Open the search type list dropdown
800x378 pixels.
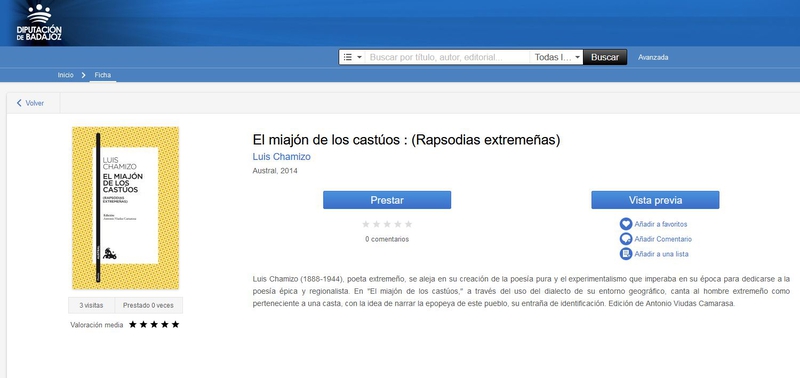(352, 57)
